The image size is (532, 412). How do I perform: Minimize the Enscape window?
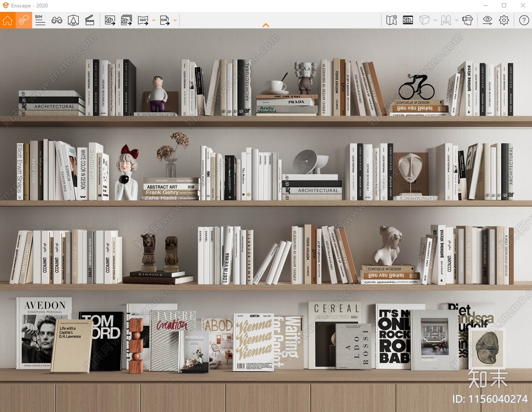pos(485,6)
